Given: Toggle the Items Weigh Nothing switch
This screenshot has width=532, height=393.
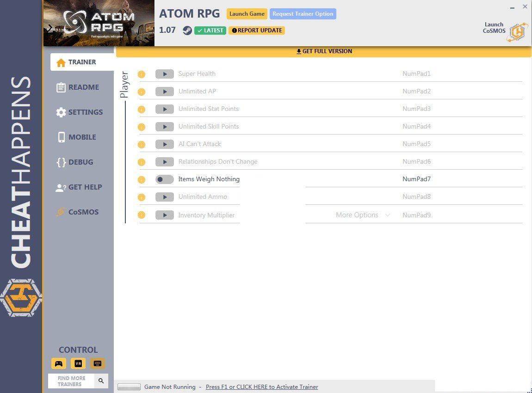Looking at the screenshot, I should pyautogui.click(x=165, y=179).
